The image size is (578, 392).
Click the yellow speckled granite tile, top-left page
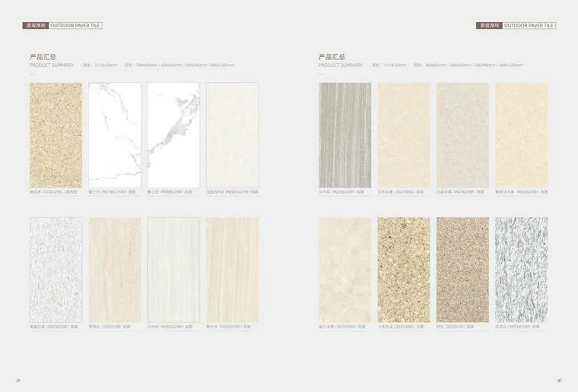(x=56, y=134)
